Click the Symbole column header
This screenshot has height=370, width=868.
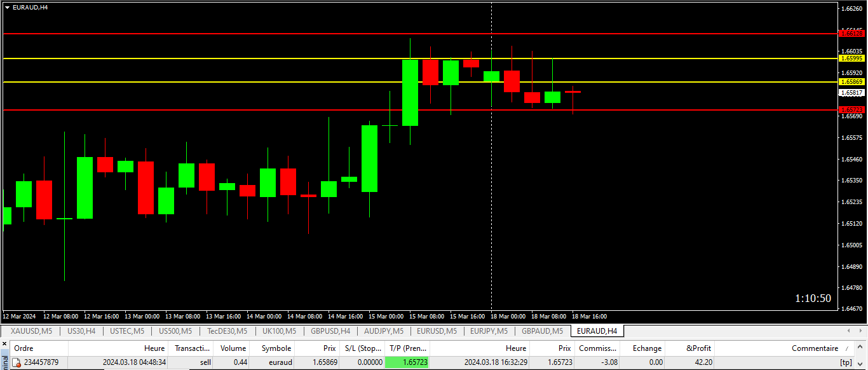(272, 348)
